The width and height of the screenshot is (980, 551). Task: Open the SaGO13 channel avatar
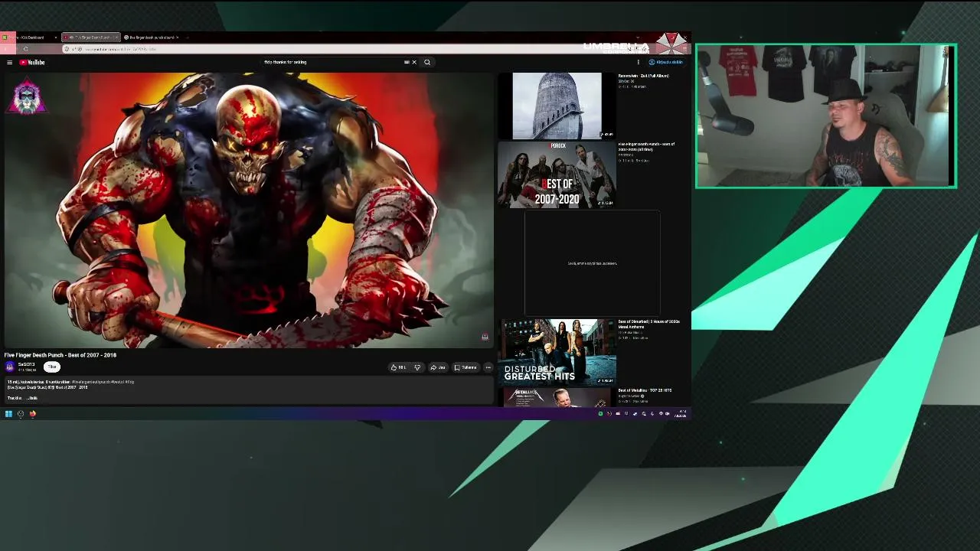tap(10, 367)
